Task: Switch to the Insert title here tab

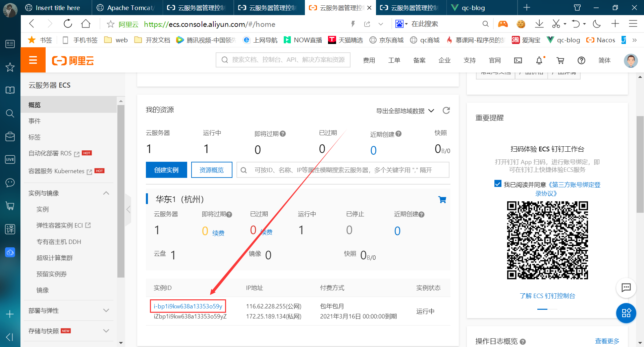Action: [56, 8]
